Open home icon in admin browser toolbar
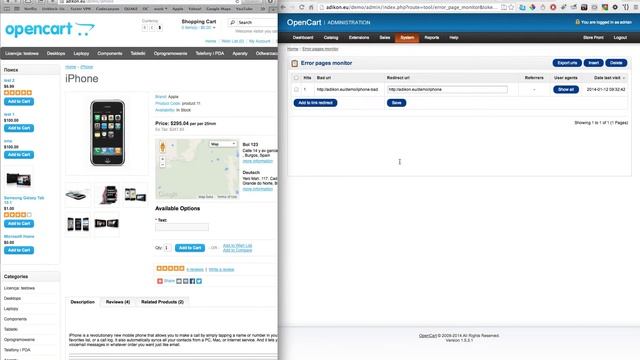The height and width of the screenshot is (360, 640). coord(311,7)
